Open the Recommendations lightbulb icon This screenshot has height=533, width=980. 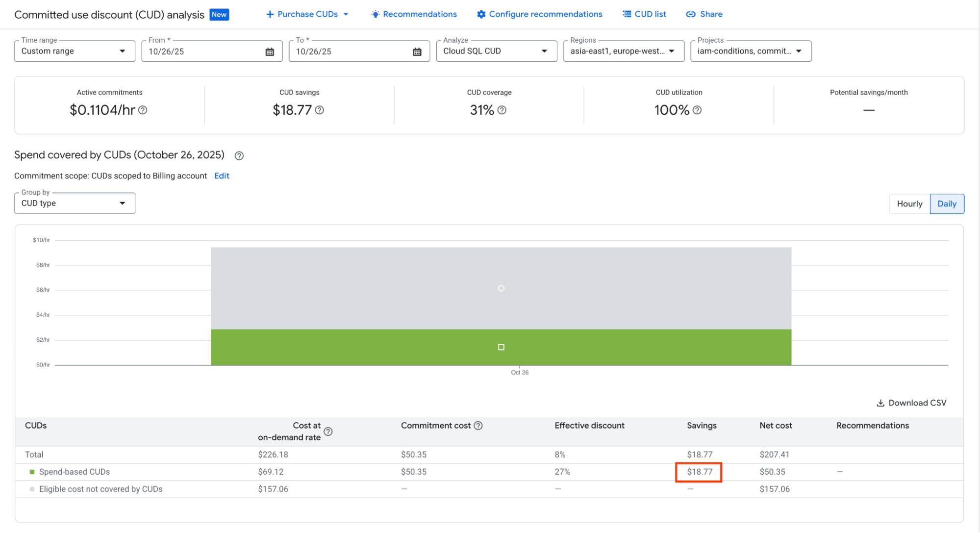pyautogui.click(x=375, y=14)
